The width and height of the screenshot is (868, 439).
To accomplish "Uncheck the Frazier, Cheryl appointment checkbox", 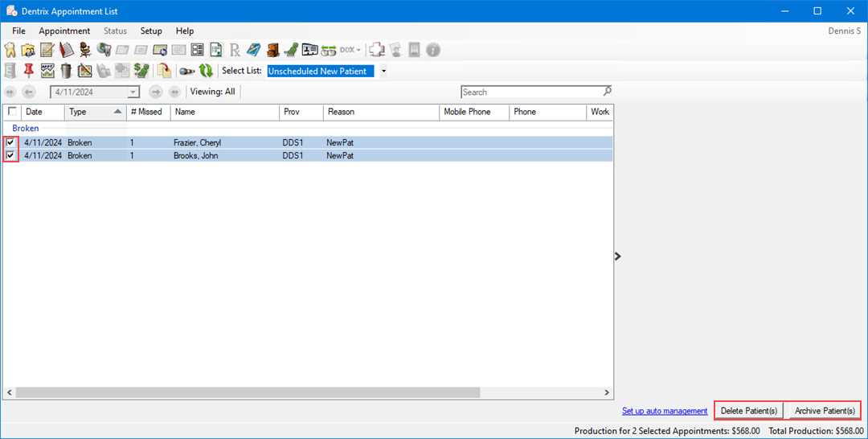I will tap(10, 143).
